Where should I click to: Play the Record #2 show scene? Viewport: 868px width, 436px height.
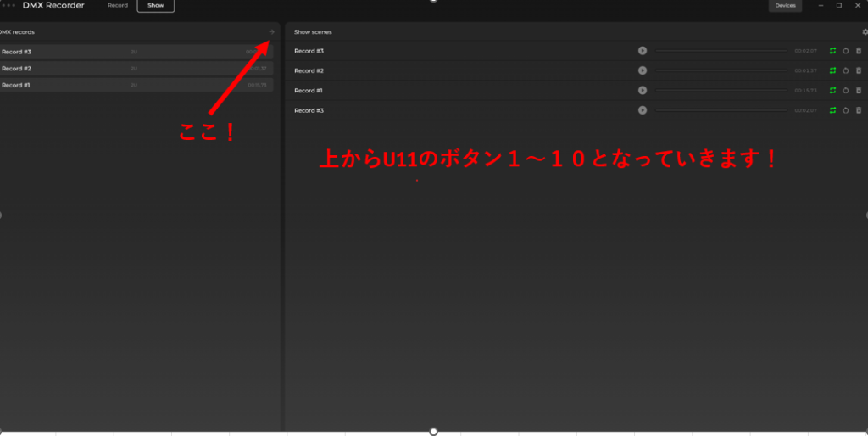pyautogui.click(x=643, y=70)
